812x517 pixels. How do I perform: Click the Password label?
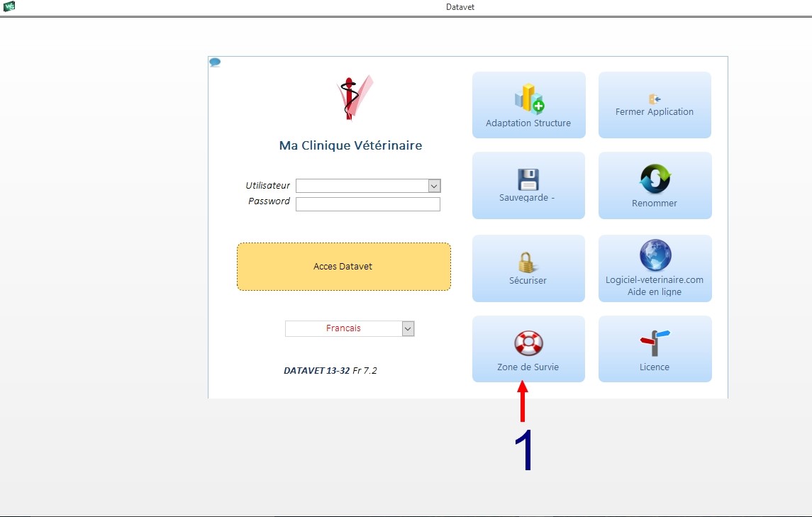pyautogui.click(x=269, y=201)
